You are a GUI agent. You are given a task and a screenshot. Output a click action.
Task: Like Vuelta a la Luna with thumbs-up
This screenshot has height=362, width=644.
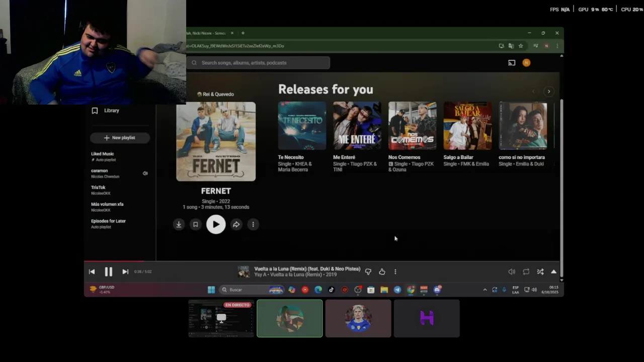382,271
